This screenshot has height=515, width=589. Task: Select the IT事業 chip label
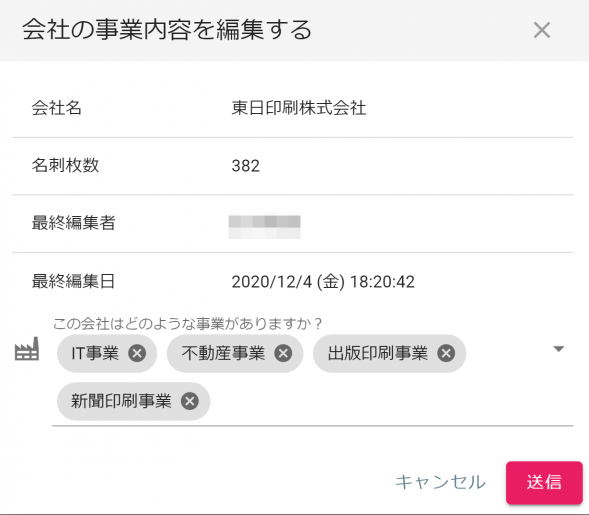pyautogui.click(x=95, y=353)
